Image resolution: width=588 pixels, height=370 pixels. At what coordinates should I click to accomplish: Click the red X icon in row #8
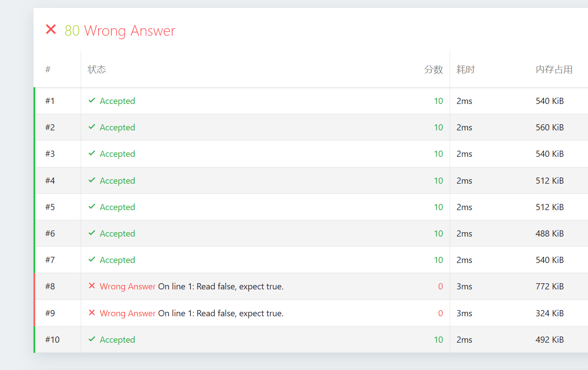[92, 286]
